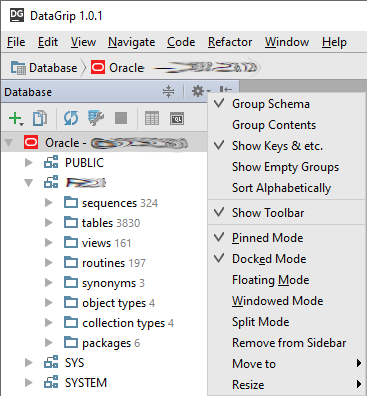Click the Duplicate data source icon

click(40, 118)
